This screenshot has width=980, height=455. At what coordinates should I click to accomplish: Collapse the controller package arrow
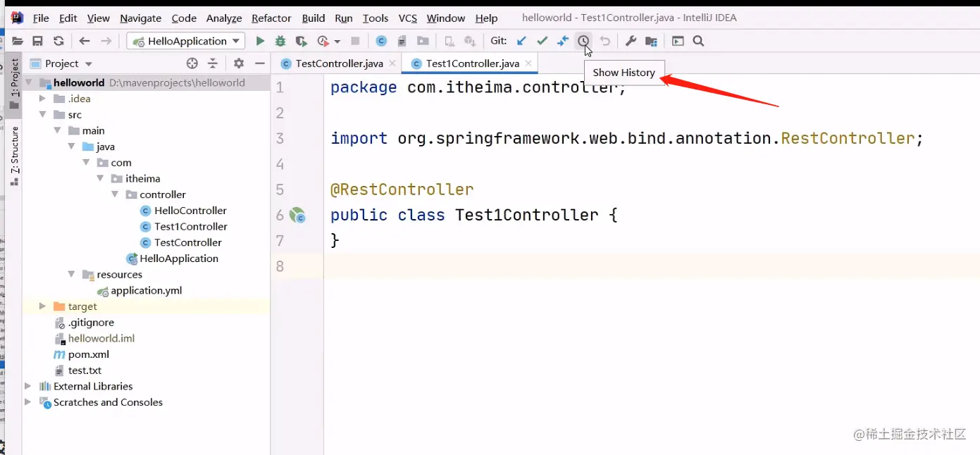coord(115,194)
